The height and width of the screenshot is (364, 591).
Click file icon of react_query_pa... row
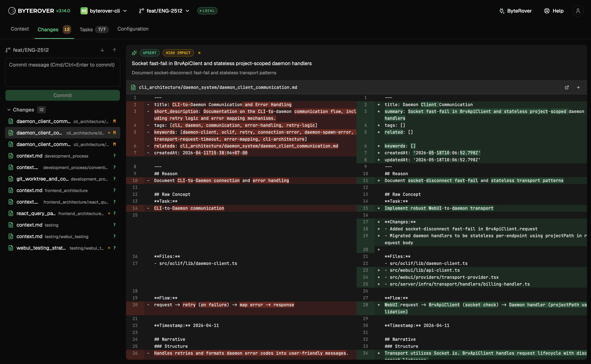click(11, 213)
